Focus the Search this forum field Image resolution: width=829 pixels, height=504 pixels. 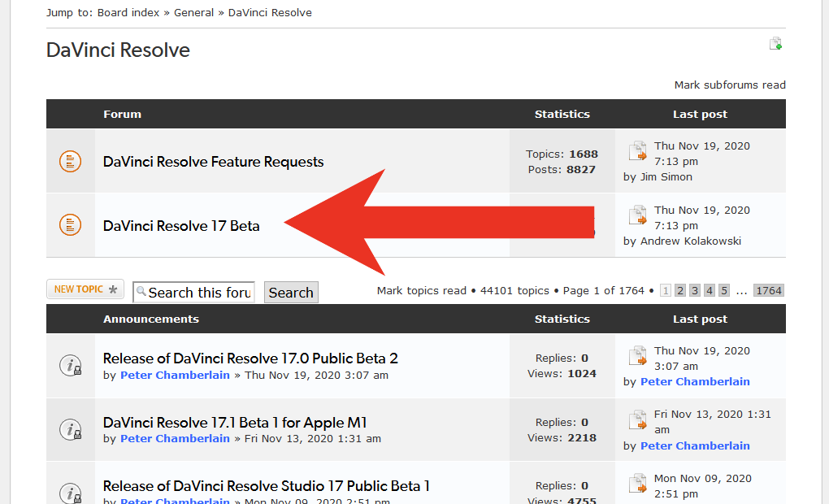(193, 293)
